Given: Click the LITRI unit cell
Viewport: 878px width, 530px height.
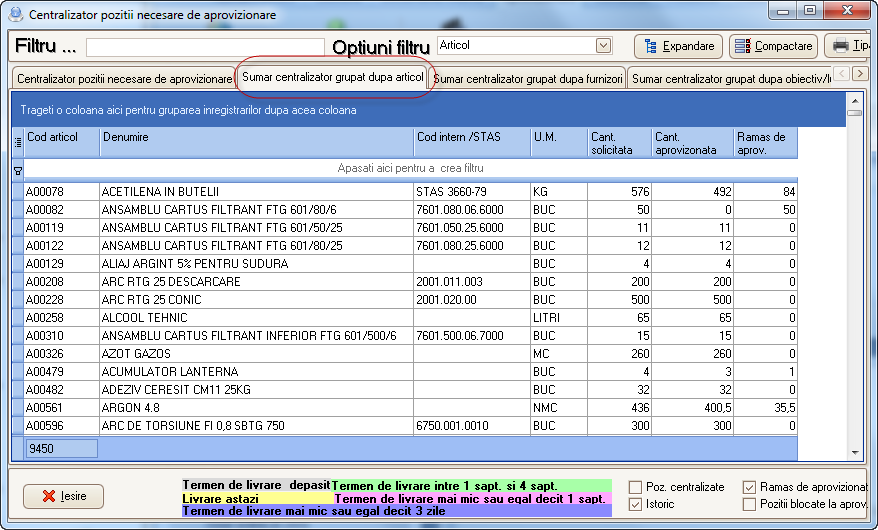Looking at the screenshot, I should tap(559, 318).
